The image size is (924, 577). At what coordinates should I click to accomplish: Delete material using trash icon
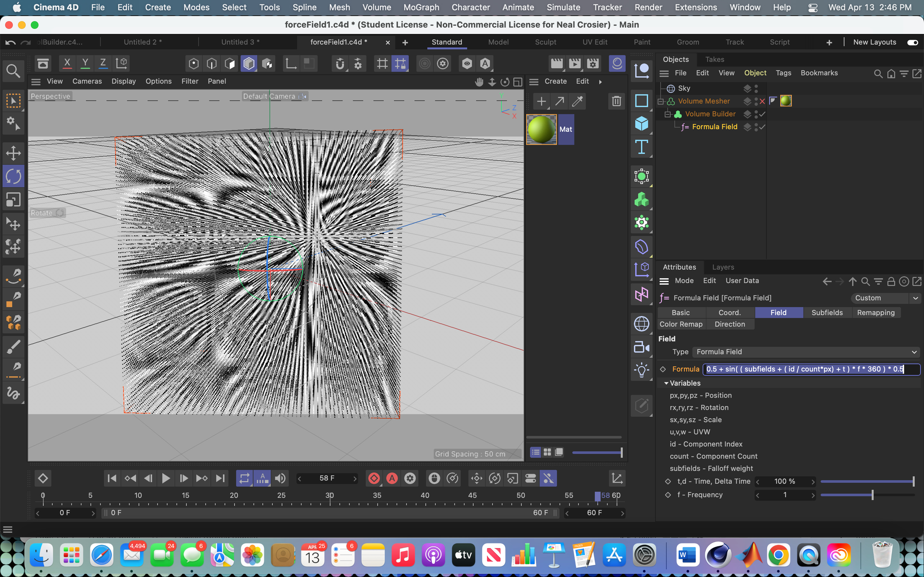pos(616,101)
